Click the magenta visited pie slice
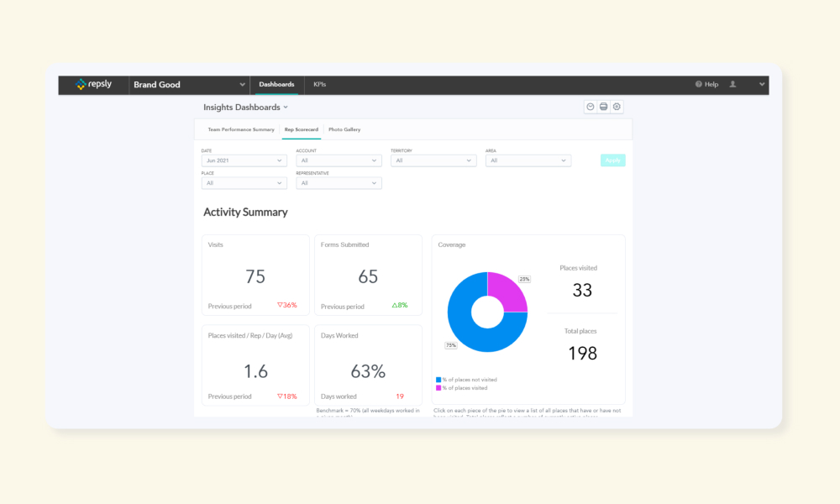Viewport: 840px width, 504px height. pyautogui.click(x=507, y=291)
